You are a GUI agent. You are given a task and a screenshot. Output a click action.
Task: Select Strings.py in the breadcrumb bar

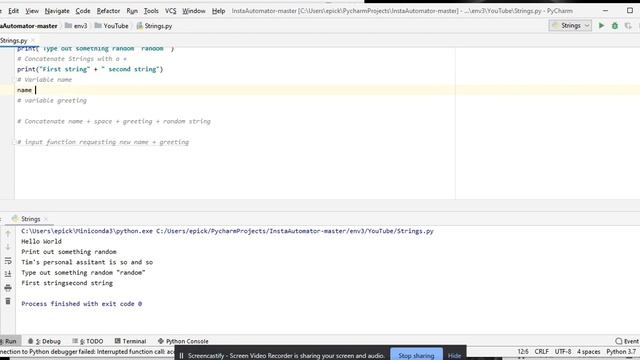(x=154, y=26)
